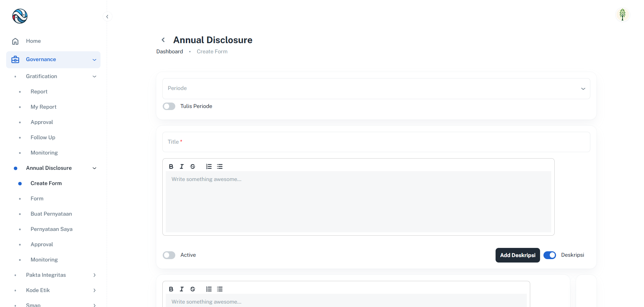Go to Gratification Report
This screenshot has width=644, height=307.
[x=39, y=92]
